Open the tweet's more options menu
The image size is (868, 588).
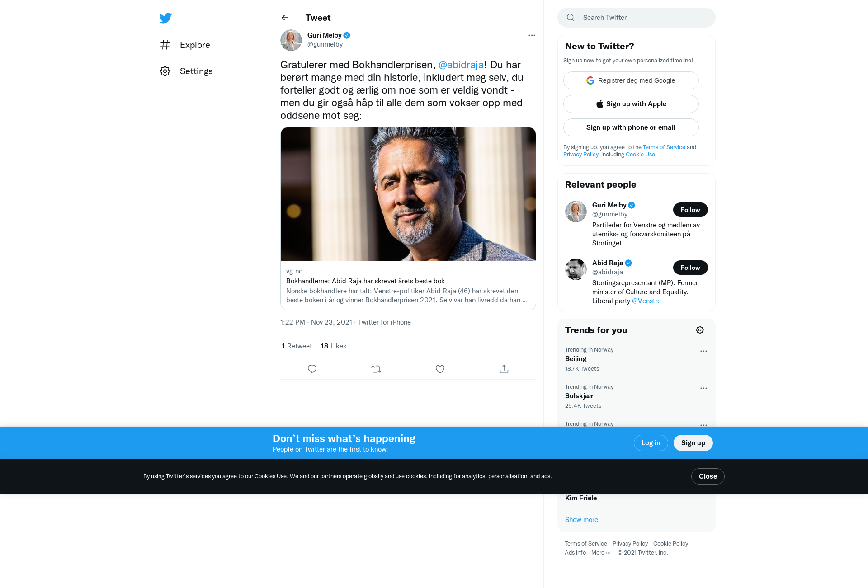coord(532,35)
